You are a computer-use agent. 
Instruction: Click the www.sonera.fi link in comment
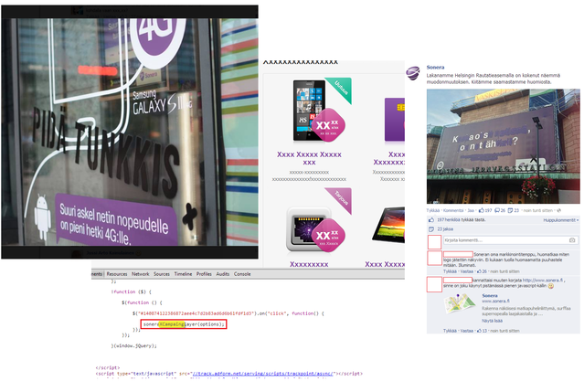tap(549, 281)
